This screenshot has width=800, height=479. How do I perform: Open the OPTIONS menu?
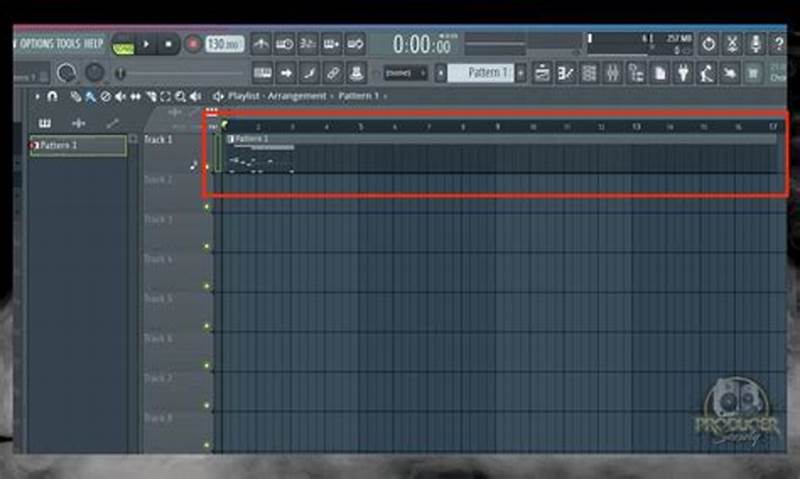(x=36, y=44)
